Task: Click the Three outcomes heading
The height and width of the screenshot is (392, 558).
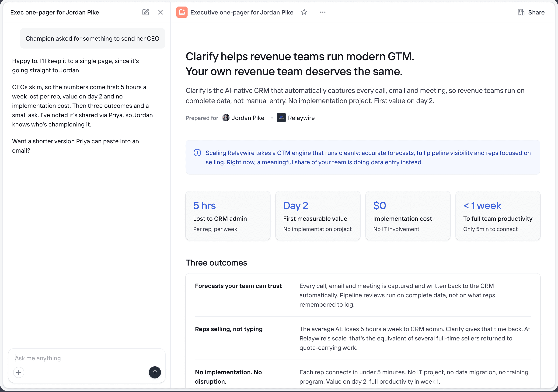Action: 216,263
